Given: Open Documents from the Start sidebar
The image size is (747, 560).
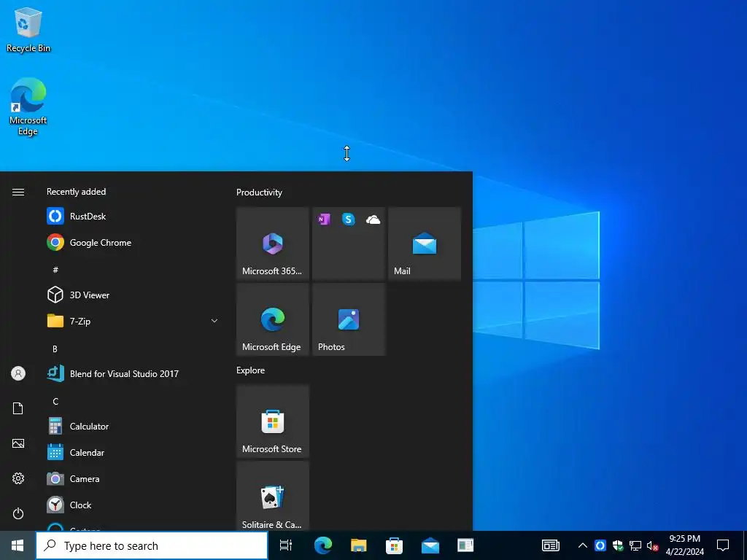Looking at the screenshot, I should tap(18, 408).
